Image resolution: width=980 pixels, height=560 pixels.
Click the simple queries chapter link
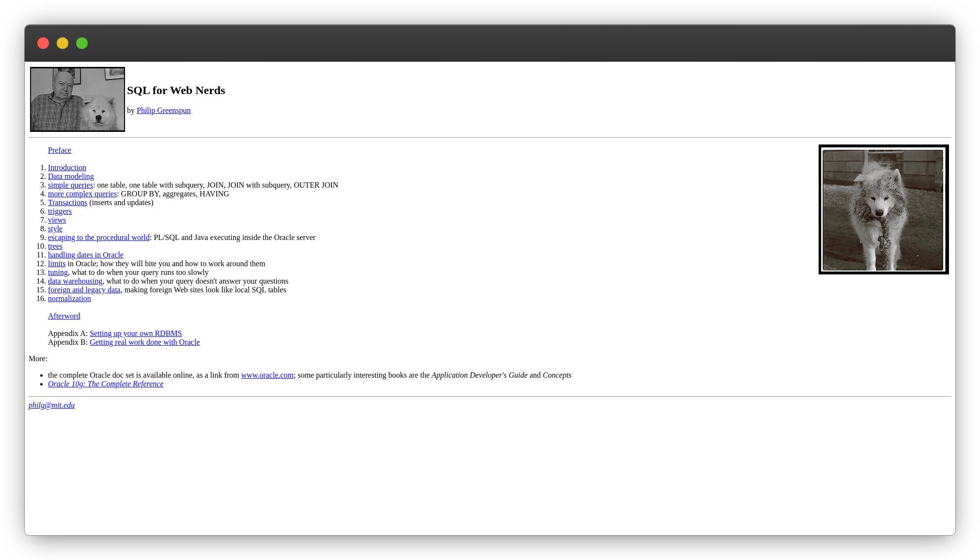pyautogui.click(x=70, y=185)
